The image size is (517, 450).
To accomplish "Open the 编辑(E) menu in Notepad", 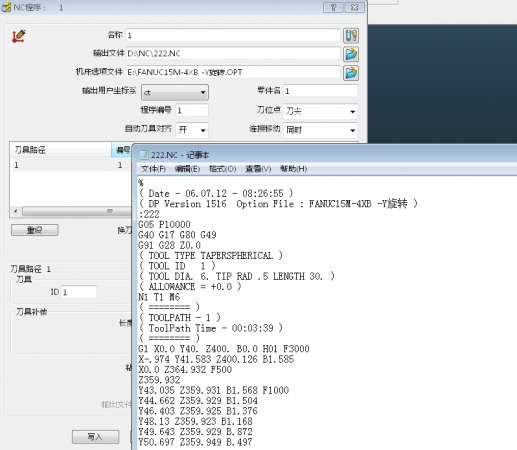I will [x=187, y=169].
